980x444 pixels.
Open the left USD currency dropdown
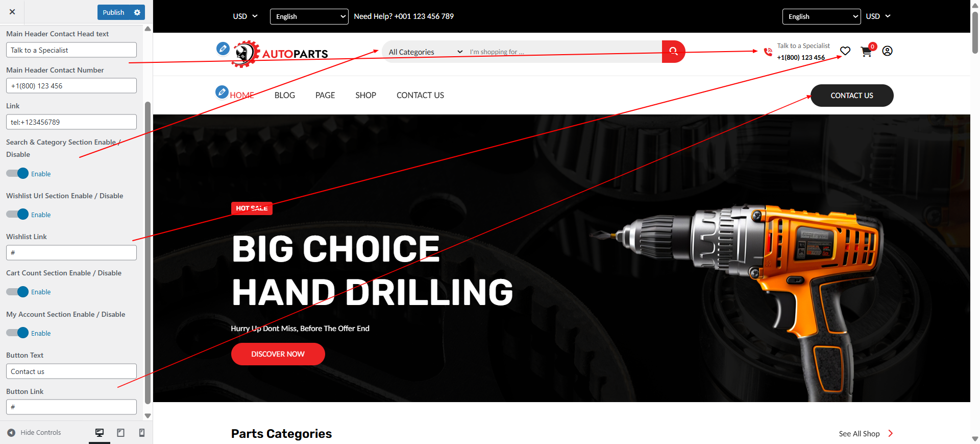coord(245,16)
